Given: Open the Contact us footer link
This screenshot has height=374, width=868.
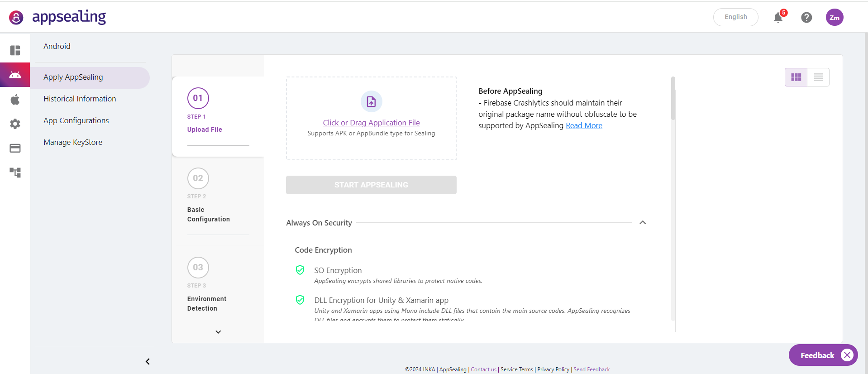Looking at the screenshot, I should pos(483,369).
